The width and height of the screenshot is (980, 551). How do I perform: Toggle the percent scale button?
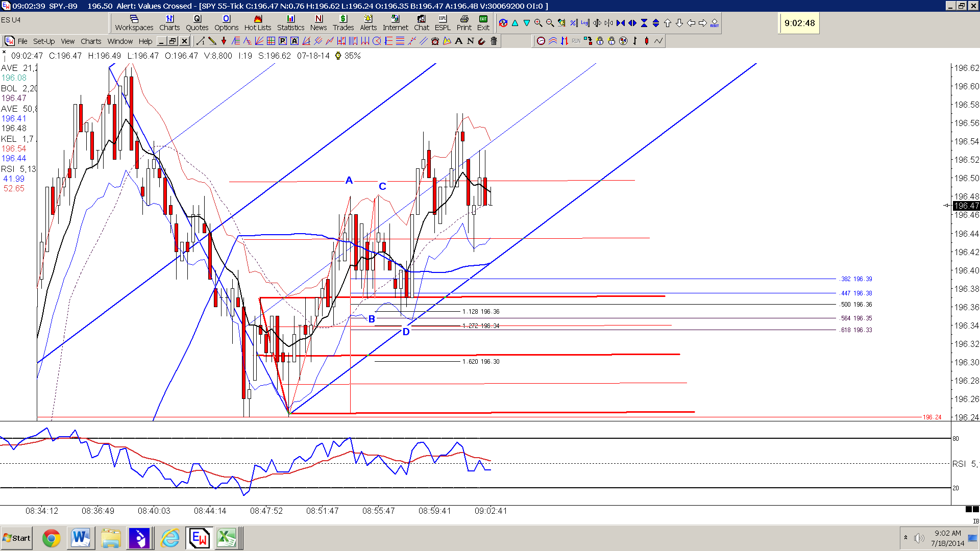[573, 23]
